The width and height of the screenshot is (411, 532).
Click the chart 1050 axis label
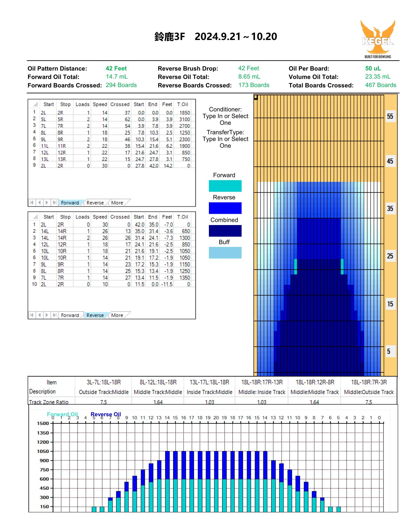point(43,451)
